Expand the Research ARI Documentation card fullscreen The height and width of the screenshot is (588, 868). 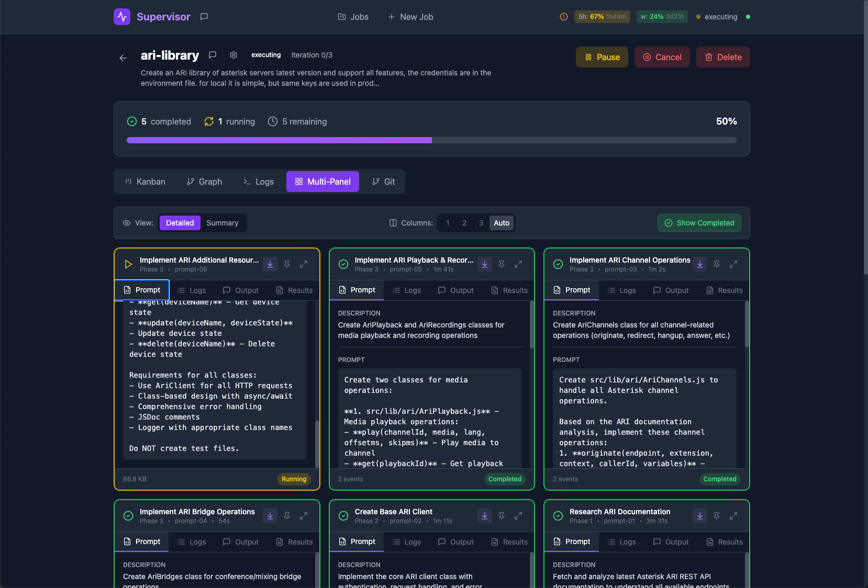[733, 516]
